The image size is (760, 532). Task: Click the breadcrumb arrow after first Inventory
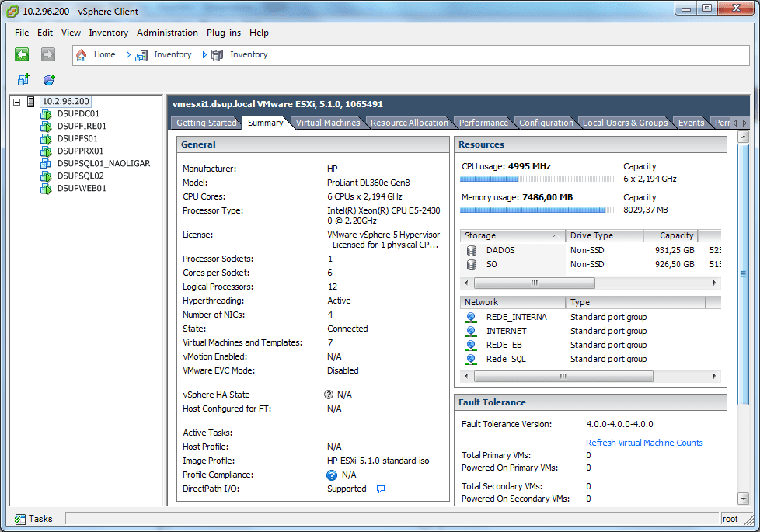[204, 55]
